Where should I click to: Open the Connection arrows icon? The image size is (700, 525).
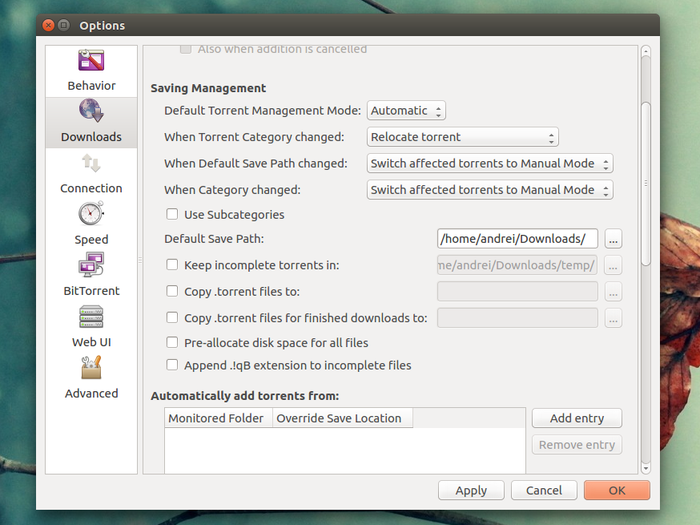coord(91,163)
